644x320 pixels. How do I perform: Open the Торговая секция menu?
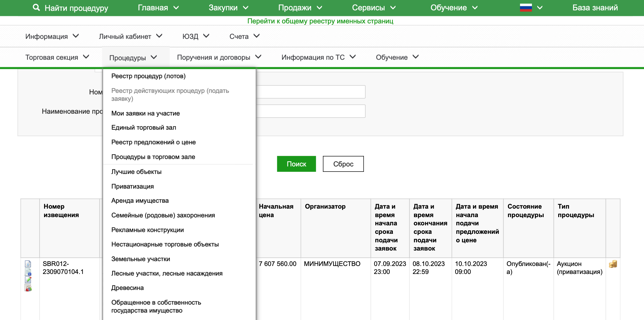click(57, 57)
